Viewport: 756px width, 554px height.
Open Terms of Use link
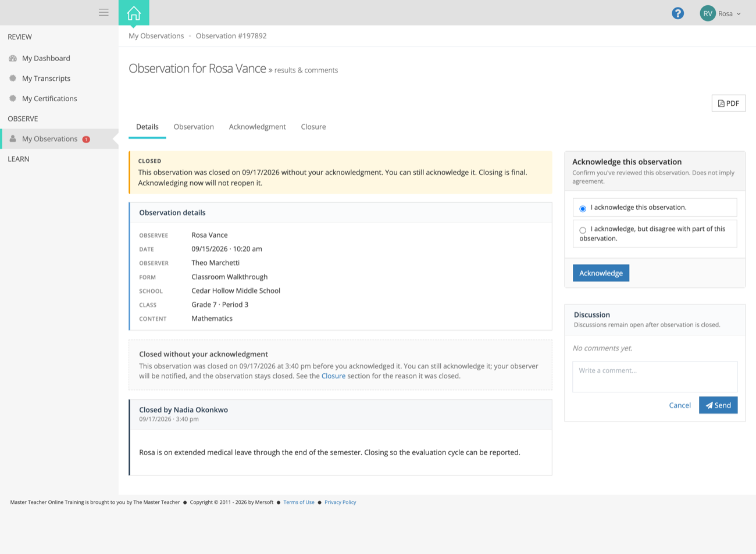click(x=299, y=502)
